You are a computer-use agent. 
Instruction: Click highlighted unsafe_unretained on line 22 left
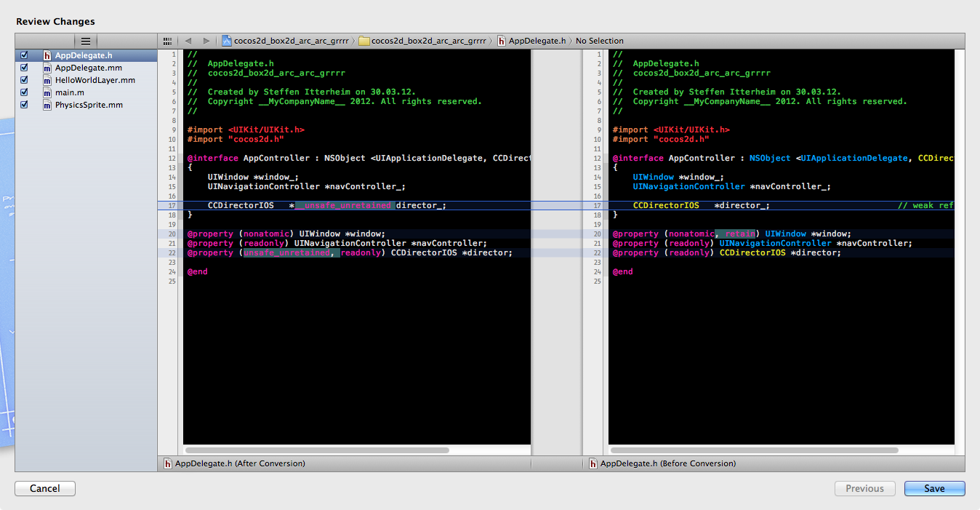[x=289, y=253]
